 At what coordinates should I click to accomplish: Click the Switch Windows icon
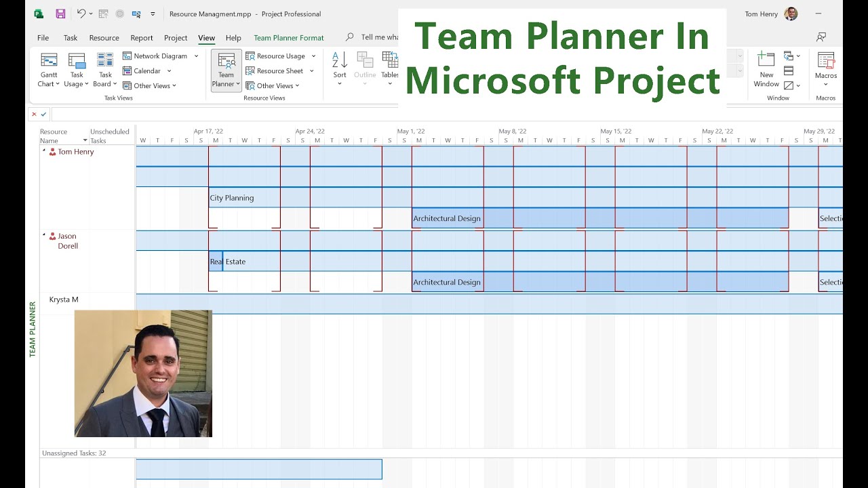(x=789, y=56)
